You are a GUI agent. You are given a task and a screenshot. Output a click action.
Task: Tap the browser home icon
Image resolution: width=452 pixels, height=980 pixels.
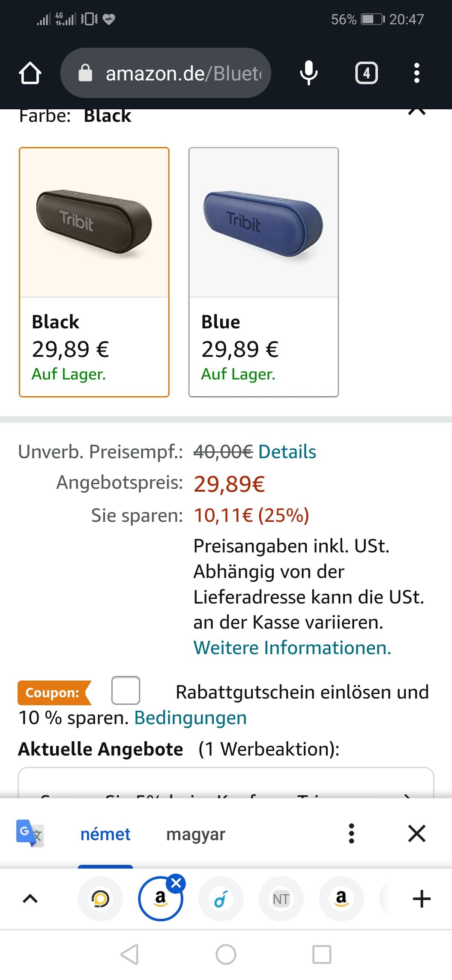(x=30, y=73)
